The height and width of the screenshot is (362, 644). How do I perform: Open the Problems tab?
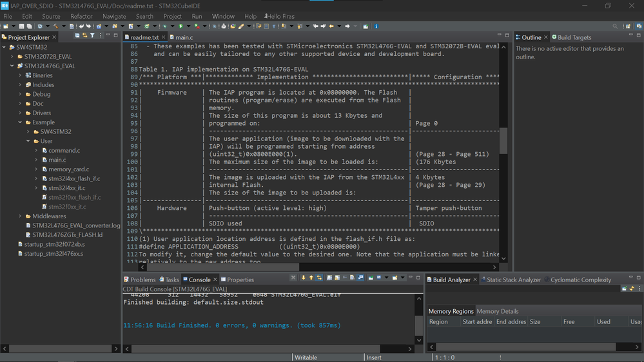pyautogui.click(x=140, y=280)
